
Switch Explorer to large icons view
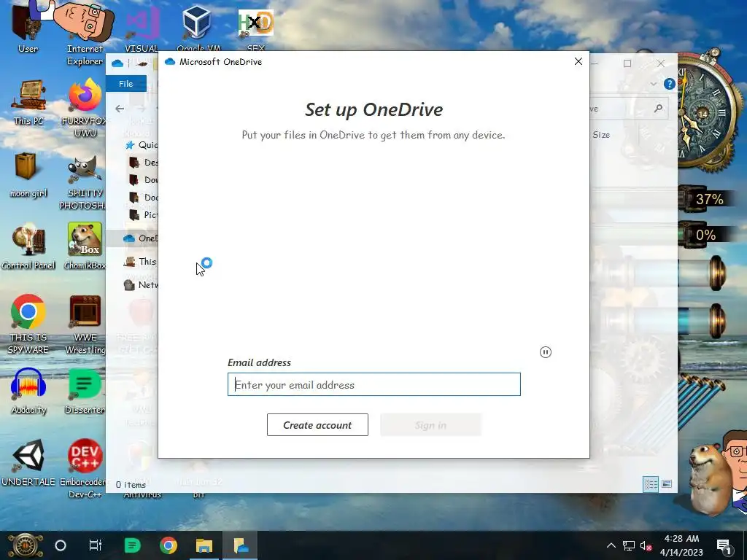667,484
